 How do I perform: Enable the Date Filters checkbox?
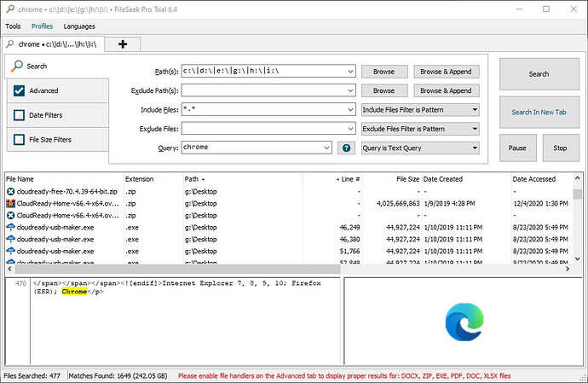point(19,115)
